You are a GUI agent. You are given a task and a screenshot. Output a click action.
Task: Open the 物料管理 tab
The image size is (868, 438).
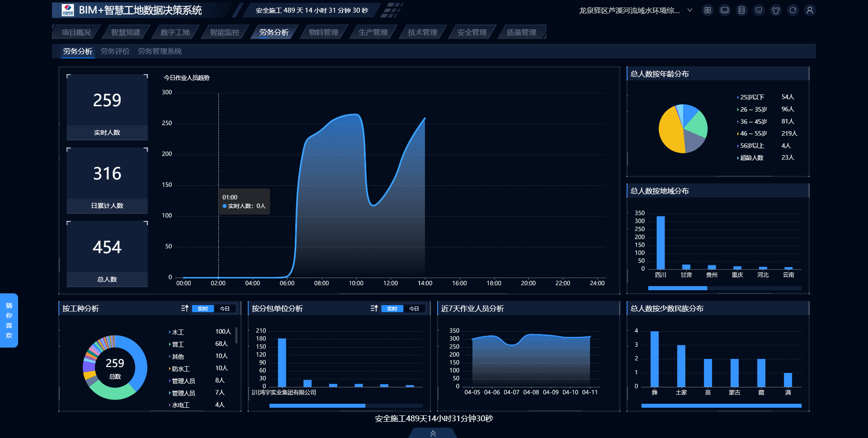323,33
